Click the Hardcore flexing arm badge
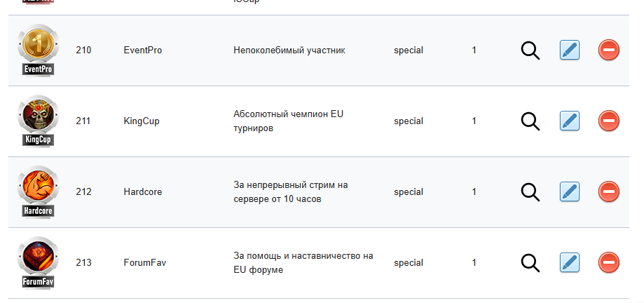The image size is (644, 303). 39,191
